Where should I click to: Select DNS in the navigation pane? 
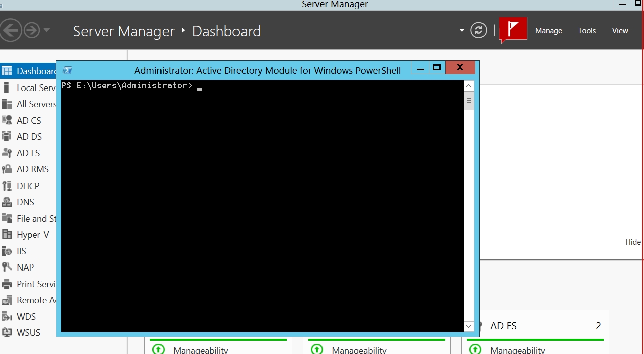click(x=25, y=202)
